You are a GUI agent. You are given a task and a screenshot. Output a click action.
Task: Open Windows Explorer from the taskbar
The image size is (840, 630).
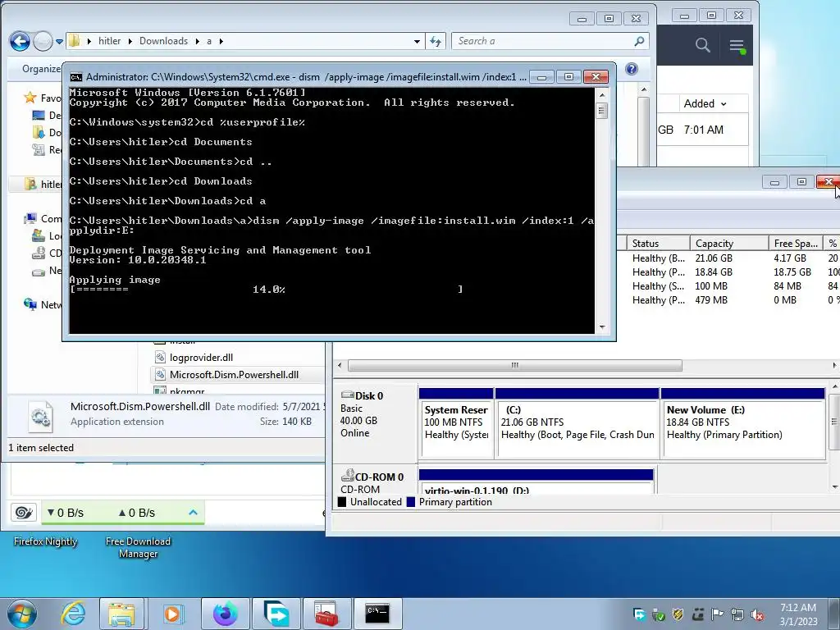[121, 614]
